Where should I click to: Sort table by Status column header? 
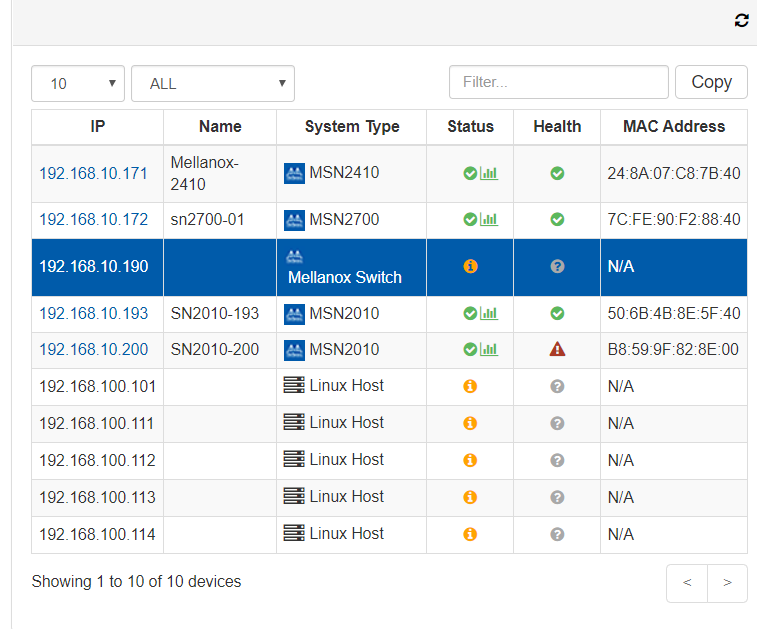pyautogui.click(x=470, y=126)
